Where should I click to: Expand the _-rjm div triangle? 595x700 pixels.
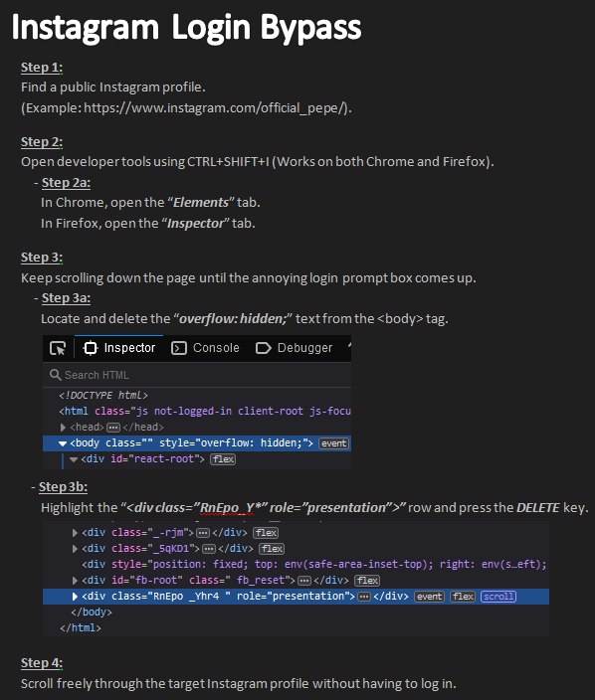(x=75, y=533)
